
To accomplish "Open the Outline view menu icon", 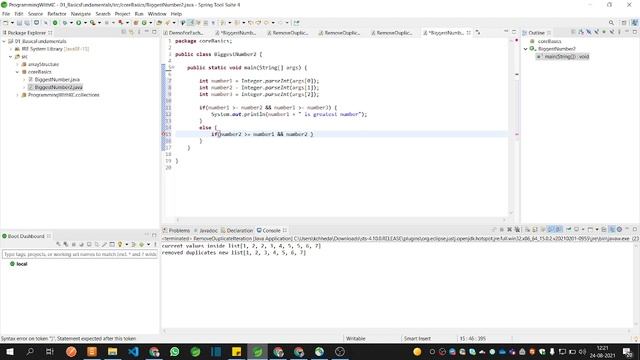I will click(x=619, y=32).
